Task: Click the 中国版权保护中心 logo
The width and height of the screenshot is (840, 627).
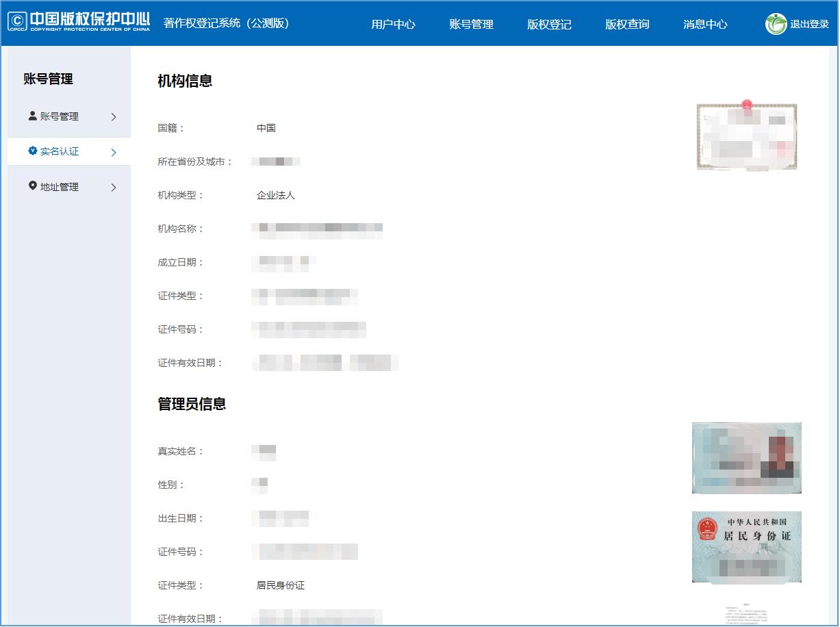Action: point(79,21)
